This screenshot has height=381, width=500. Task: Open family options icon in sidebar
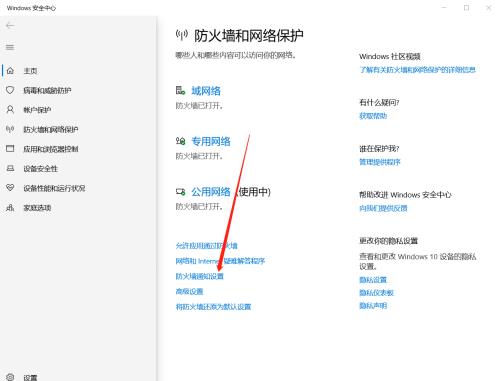tap(10, 208)
